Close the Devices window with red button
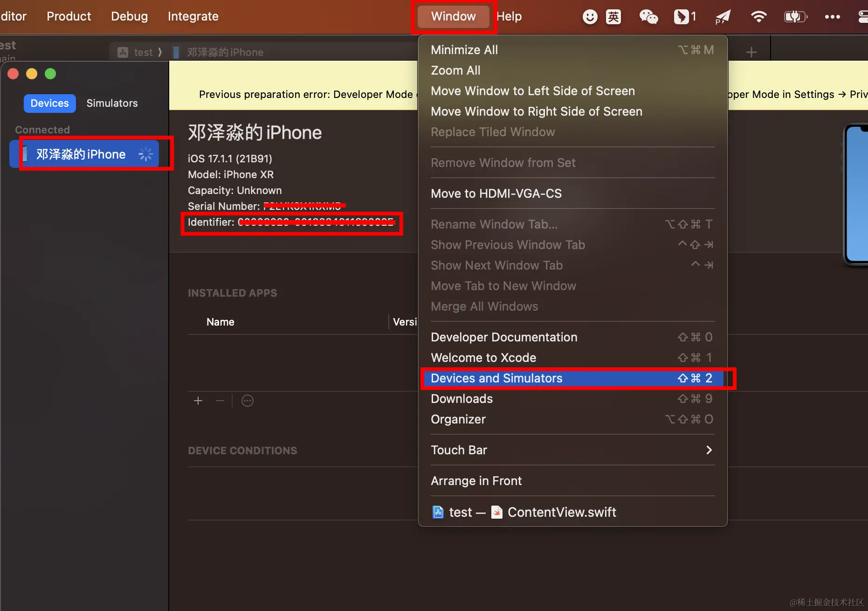This screenshot has width=868, height=611. (x=13, y=74)
